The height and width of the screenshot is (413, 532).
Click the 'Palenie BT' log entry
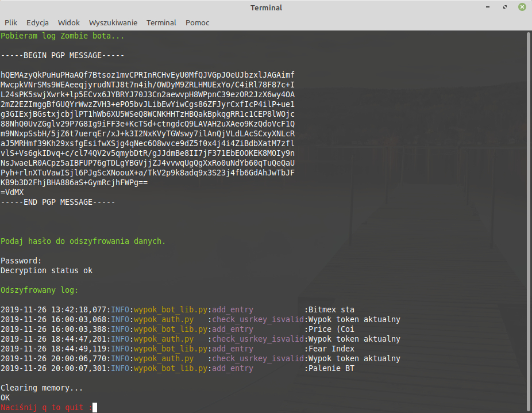331,368
